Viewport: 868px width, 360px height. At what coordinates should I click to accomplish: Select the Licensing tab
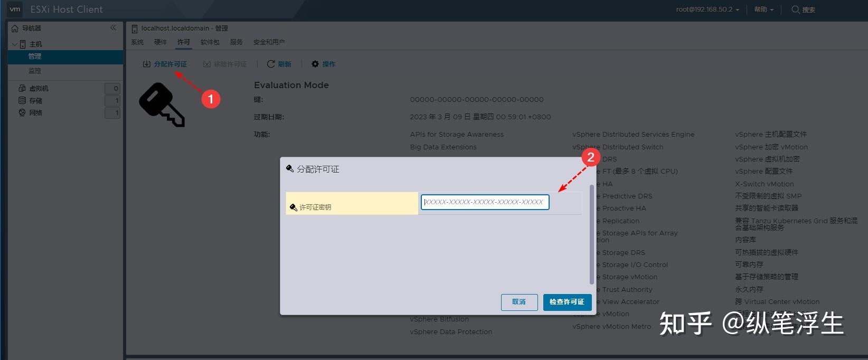click(184, 42)
